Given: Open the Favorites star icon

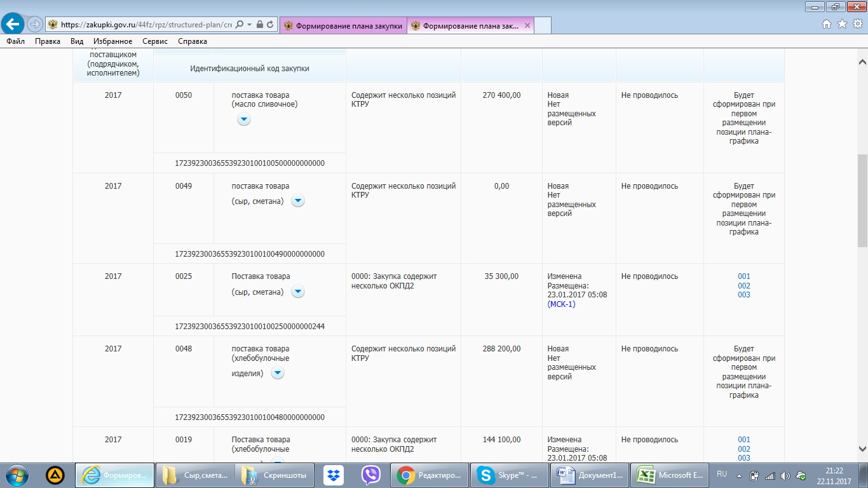Looking at the screenshot, I should click(842, 24).
